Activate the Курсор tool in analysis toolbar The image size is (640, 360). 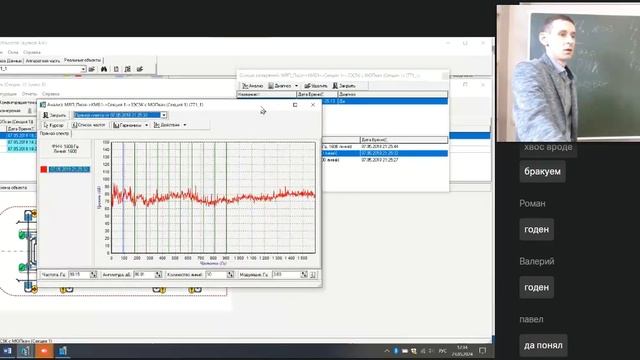(x=53, y=125)
